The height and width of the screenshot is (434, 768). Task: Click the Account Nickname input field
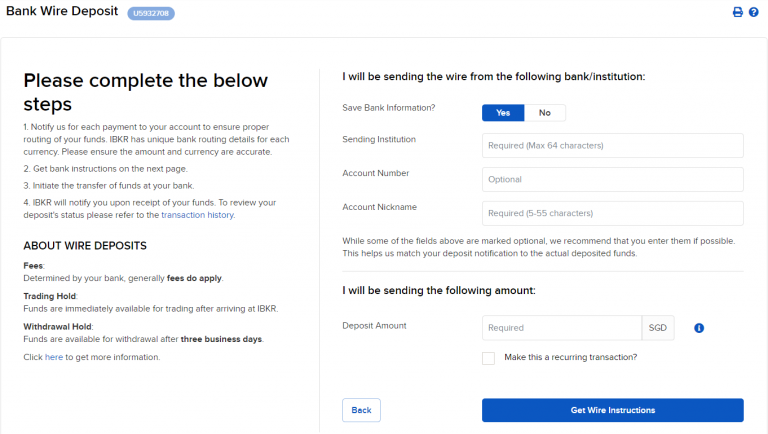click(x=612, y=213)
